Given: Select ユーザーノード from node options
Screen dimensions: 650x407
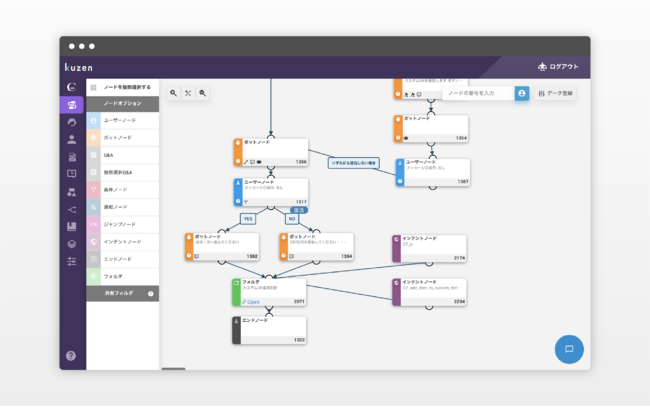Looking at the screenshot, I should click(x=123, y=121).
